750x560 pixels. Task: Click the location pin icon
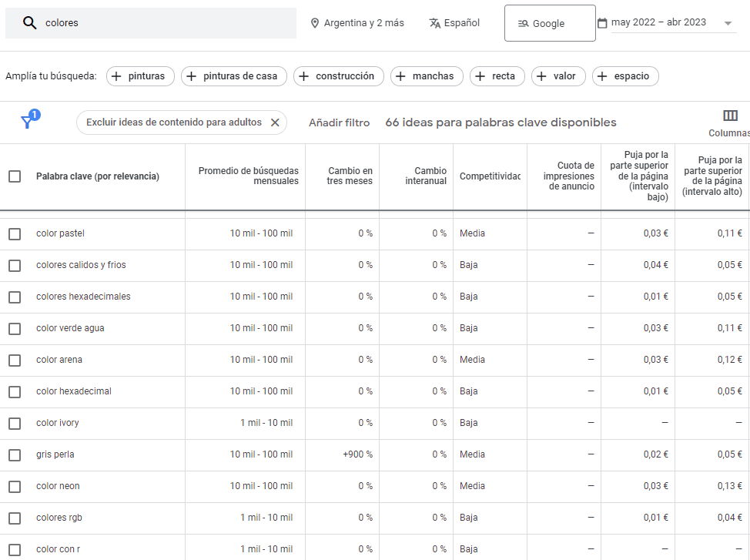315,23
